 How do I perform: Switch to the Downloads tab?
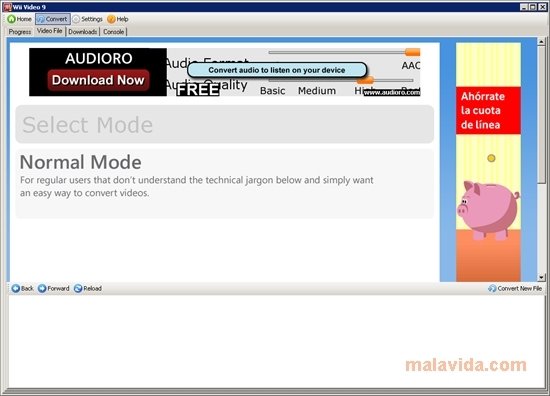point(82,32)
